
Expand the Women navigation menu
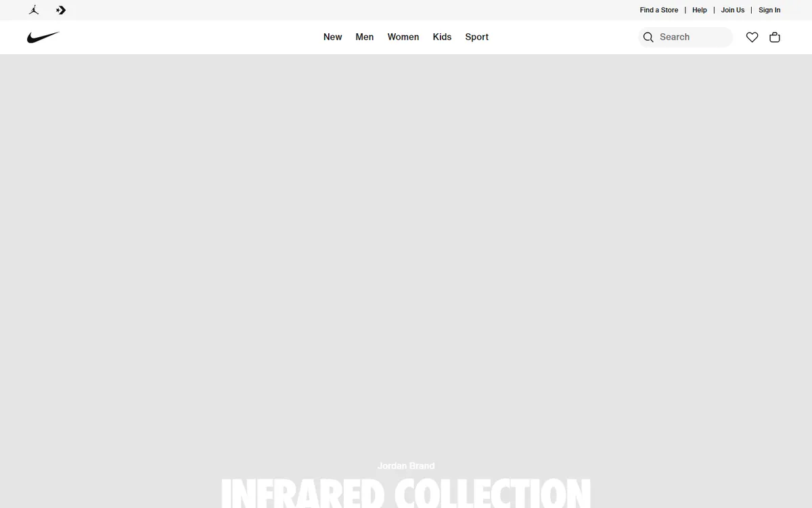pos(403,37)
